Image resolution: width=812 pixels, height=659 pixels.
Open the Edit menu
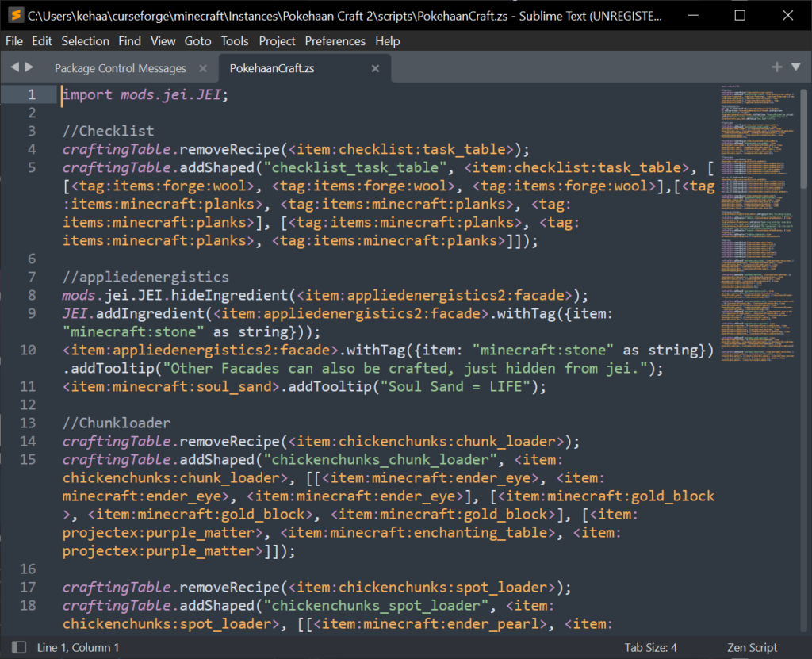pyautogui.click(x=41, y=41)
